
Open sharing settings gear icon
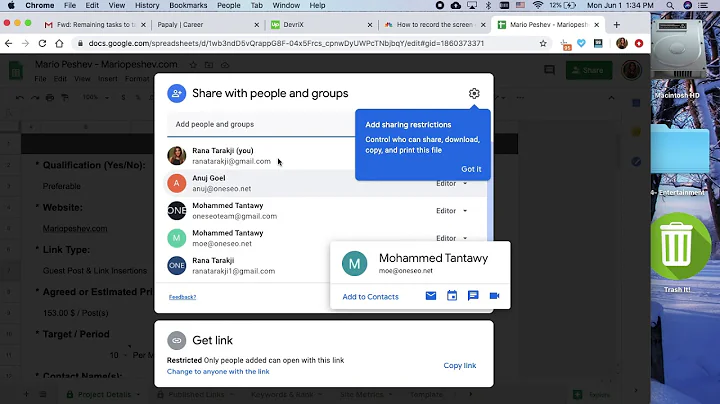(474, 94)
